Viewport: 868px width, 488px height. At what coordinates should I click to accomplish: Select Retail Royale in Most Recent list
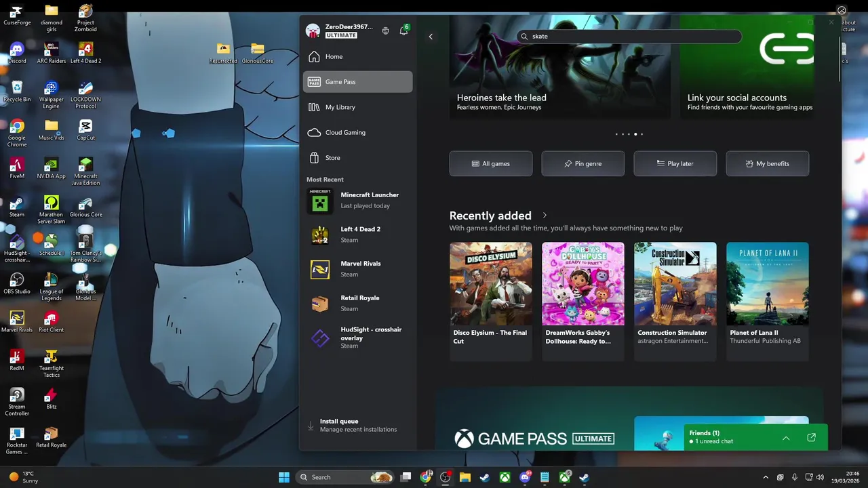pos(357,303)
